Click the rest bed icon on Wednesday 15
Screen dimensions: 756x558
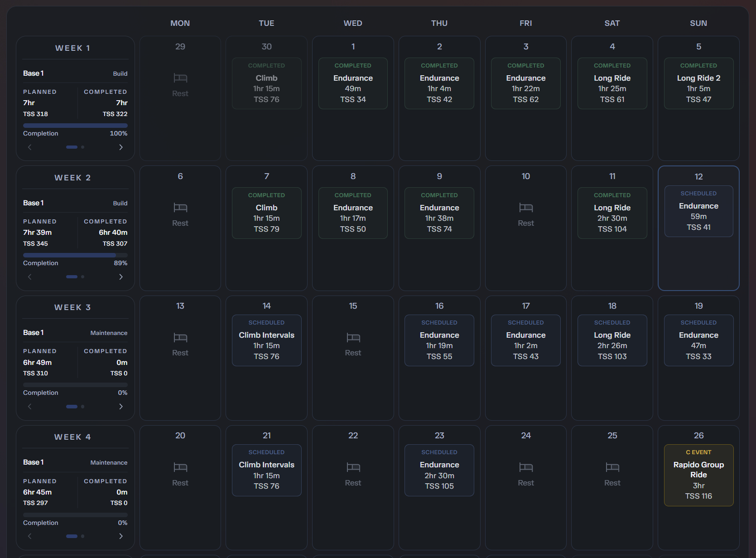[x=353, y=337]
